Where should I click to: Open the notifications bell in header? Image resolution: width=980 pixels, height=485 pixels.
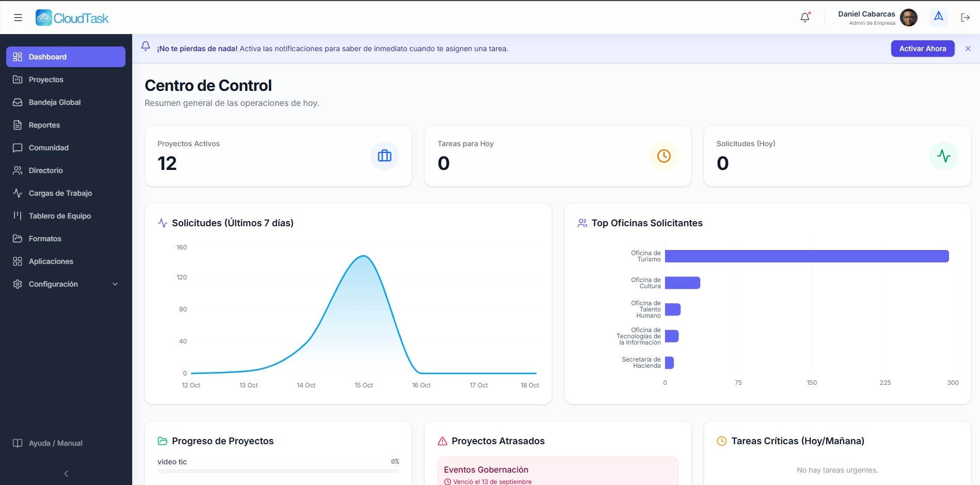(x=805, y=18)
